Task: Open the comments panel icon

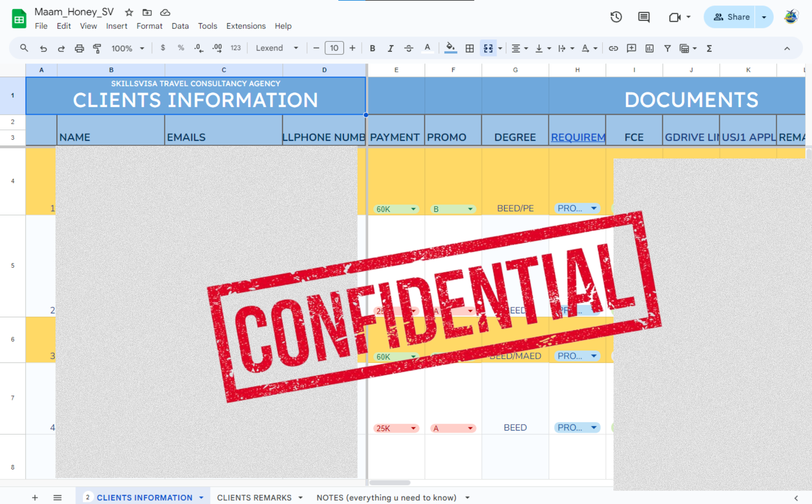Action: (x=644, y=17)
